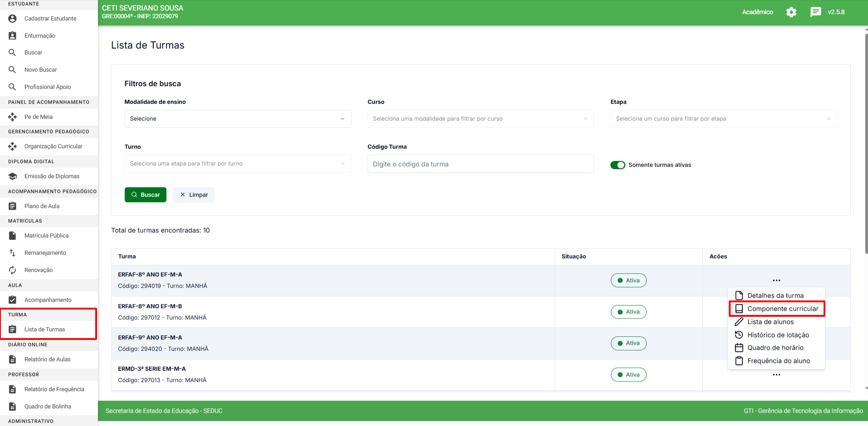Select Lista de alunos menu entry
This screenshot has width=868, height=426.
coord(770,322)
